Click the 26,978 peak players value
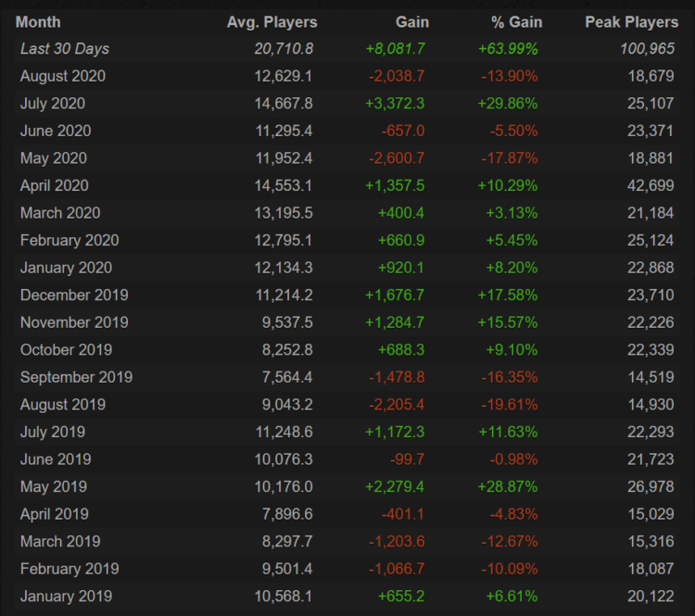This screenshot has height=616, width=695. (x=651, y=487)
